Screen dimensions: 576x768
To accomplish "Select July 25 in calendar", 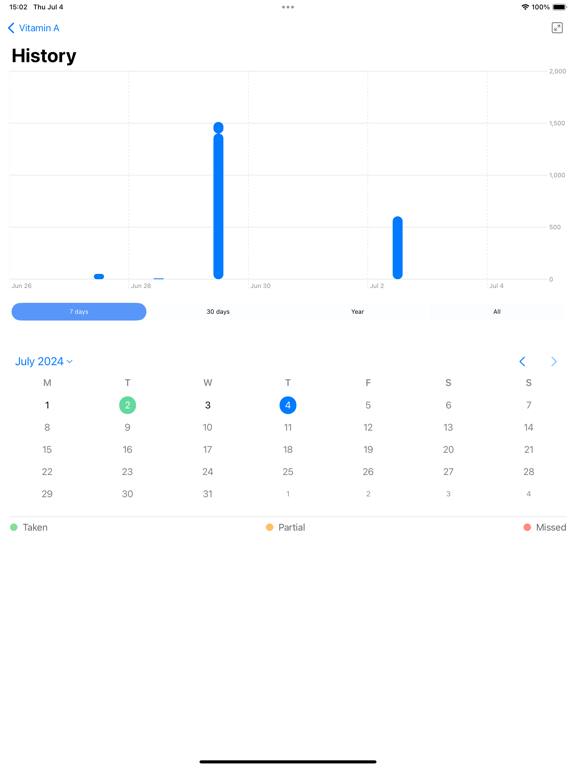I will [288, 472].
